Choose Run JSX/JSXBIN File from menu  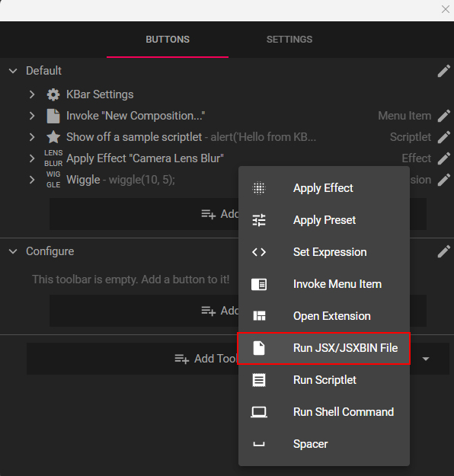pyautogui.click(x=324, y=348)
